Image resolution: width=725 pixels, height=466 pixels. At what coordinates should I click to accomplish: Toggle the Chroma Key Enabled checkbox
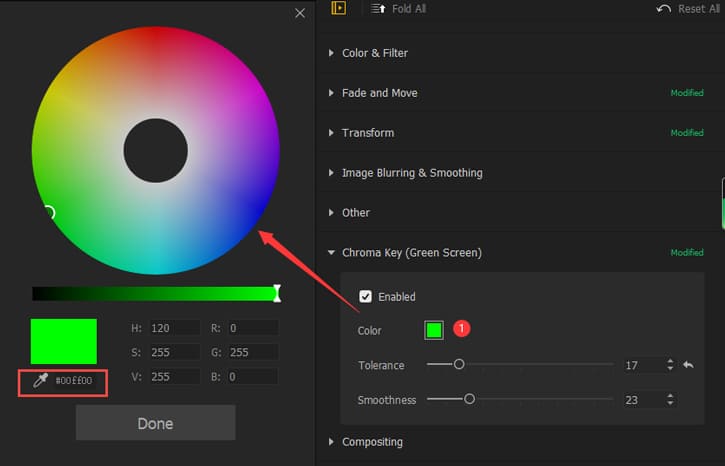(x=366, y=297)
